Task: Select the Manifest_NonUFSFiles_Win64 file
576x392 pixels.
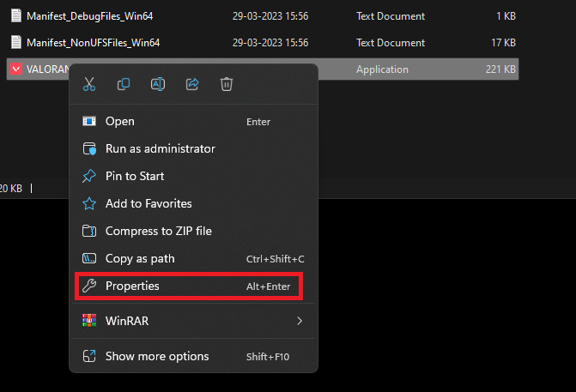Action: [x=93, y=42]
